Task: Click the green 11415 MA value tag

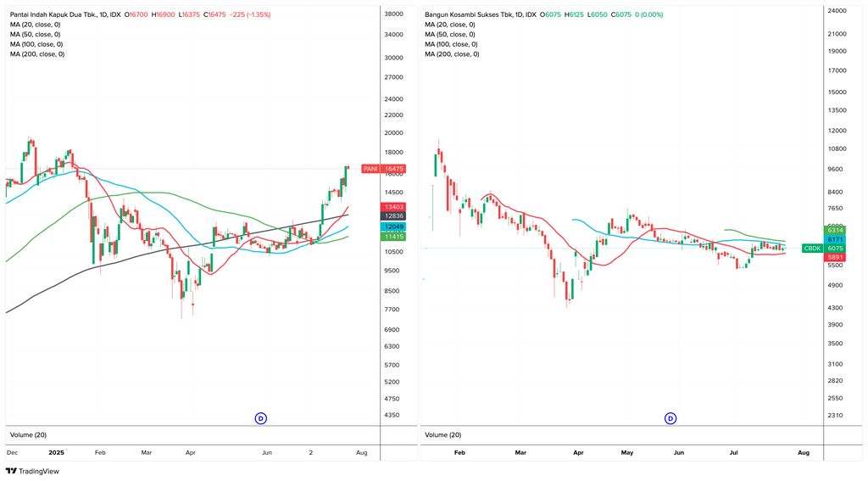Action: pos(393,237)
